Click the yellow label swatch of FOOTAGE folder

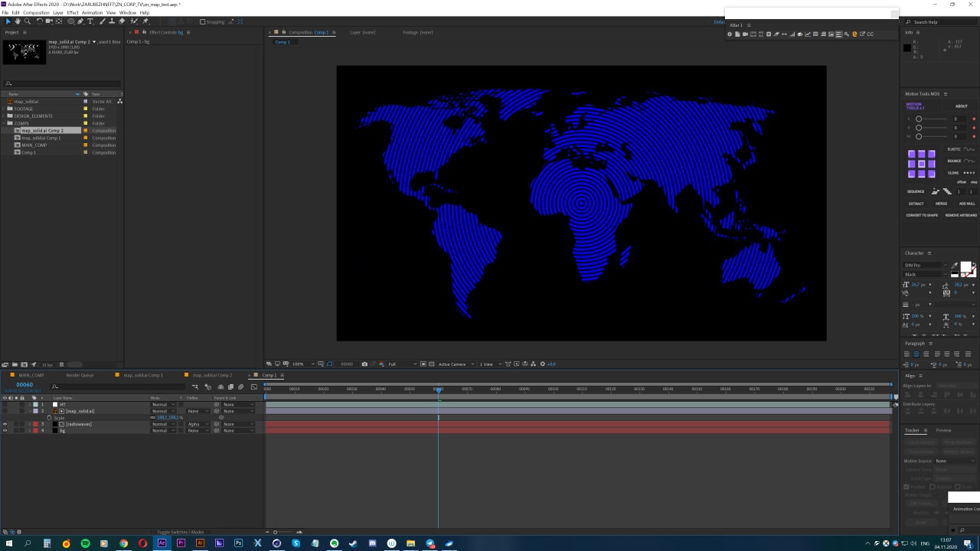85,109
